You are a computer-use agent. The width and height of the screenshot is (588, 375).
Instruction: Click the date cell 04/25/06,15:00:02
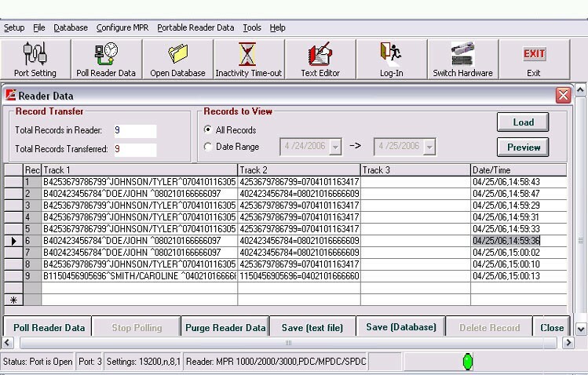[x=519, y=253]
